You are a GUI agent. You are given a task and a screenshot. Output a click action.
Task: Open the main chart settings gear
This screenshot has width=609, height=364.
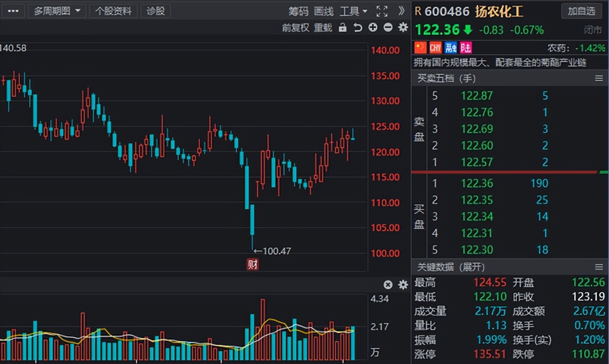pyautogui.click(x=403, y=28)
